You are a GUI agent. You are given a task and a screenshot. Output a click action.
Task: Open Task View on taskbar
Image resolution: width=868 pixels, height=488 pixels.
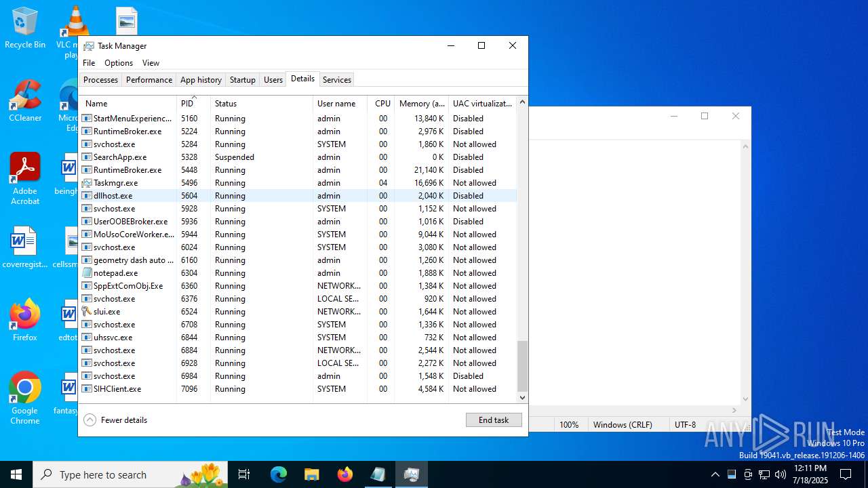click(244, 474)
